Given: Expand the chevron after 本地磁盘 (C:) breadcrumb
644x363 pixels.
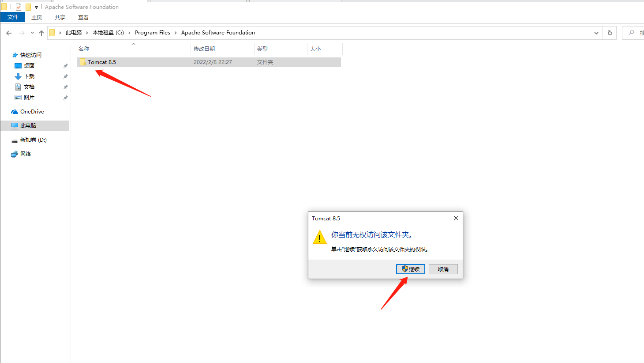Looking at the screenshot, I should (x=129, y=33).
